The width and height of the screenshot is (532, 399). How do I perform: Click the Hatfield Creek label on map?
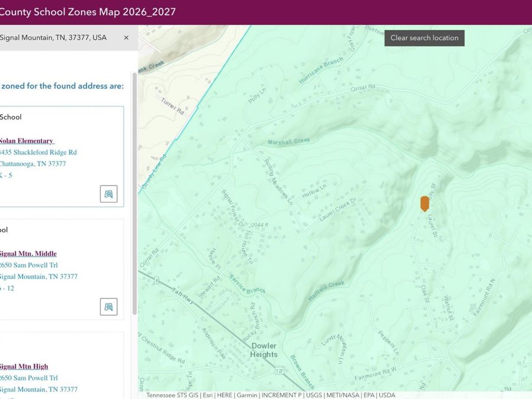tap(326, 290)
